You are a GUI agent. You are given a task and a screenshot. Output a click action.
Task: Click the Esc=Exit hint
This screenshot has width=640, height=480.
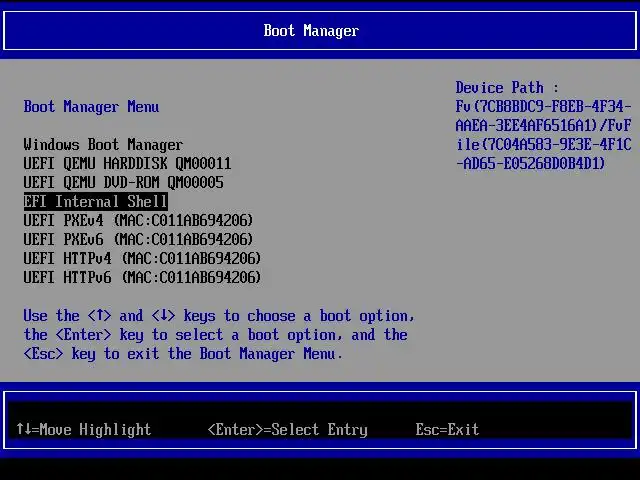(x=447, y=429)
